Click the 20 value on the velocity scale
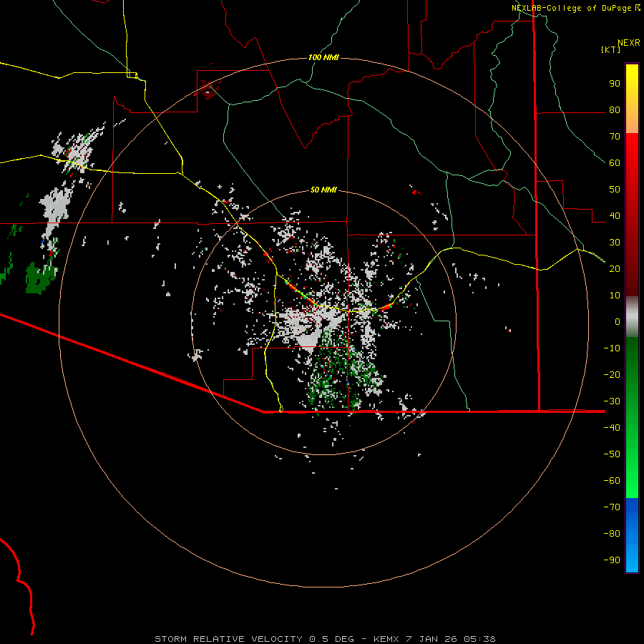Viewport: 644px width, 644px height. pos(615,269)
